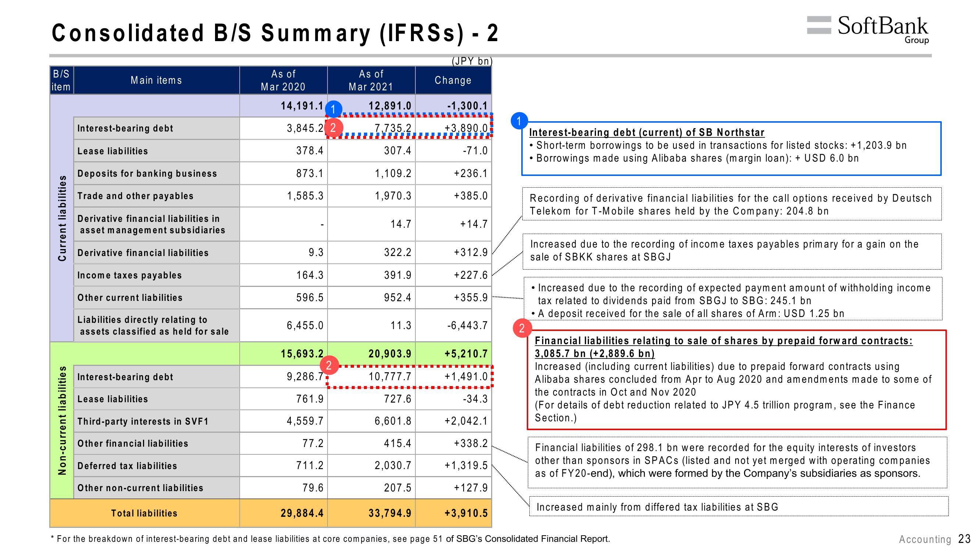980x551 pixels.
Task: Click the 'Trade and other payables' label
Action: pyautogui.click(x=135, y=196)
